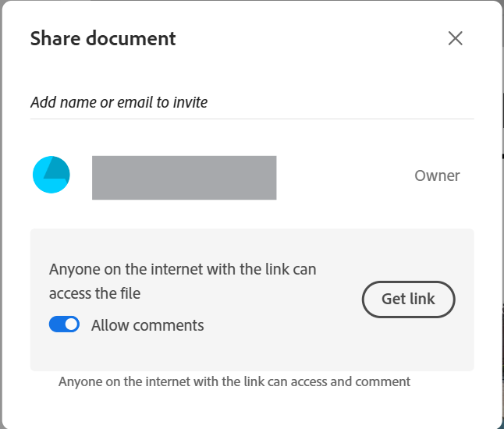
Task: Generate a shareable link for the document
Action: tap(408, 300)
